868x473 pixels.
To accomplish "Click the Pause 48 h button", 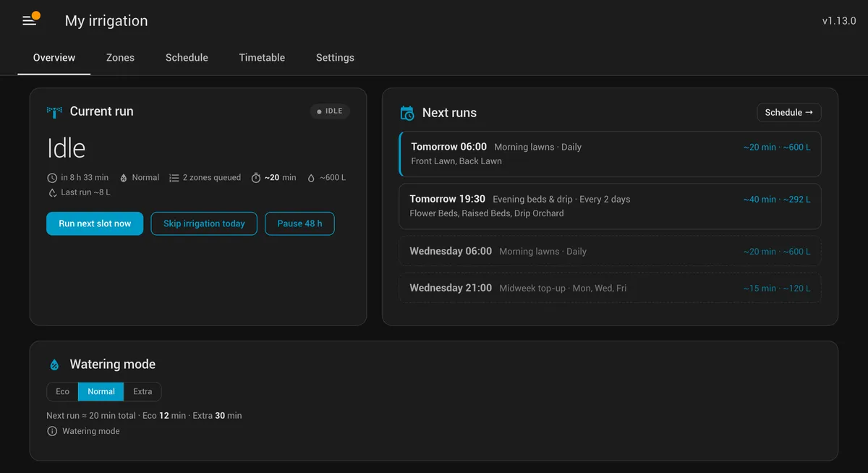I will click(x=299, y=223).
